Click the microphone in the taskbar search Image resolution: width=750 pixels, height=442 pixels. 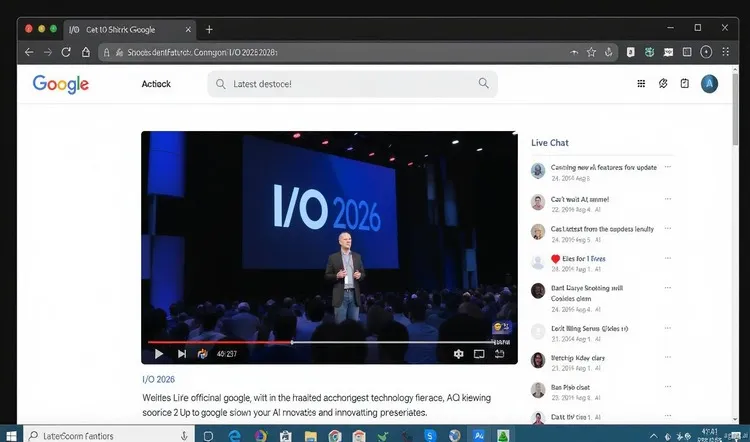[184, 436]
